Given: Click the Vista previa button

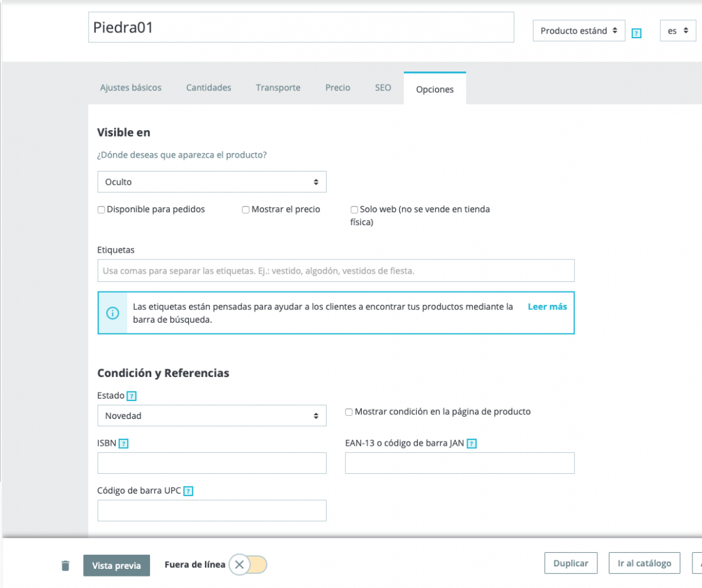Looking at the screenshot, I should [116, 566].
